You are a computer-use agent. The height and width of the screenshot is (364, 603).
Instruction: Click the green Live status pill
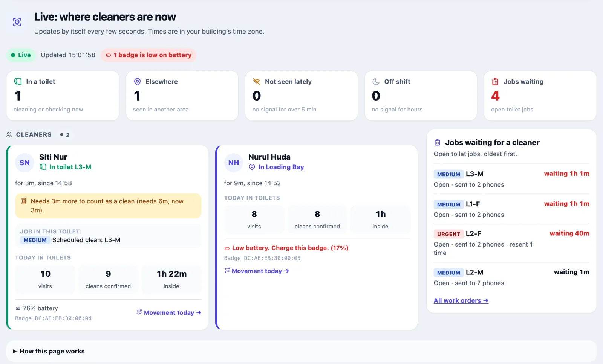[x=21, y=55]
